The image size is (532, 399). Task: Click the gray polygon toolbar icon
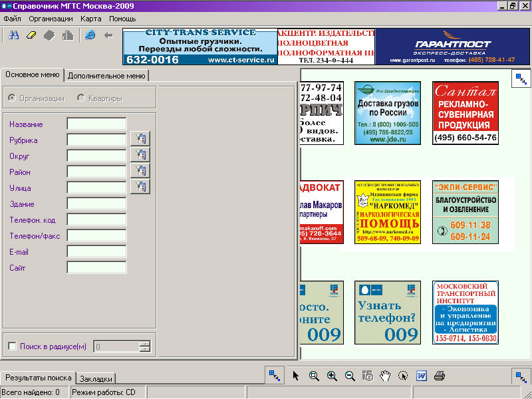pyautogui.click(x=49, y=35)
